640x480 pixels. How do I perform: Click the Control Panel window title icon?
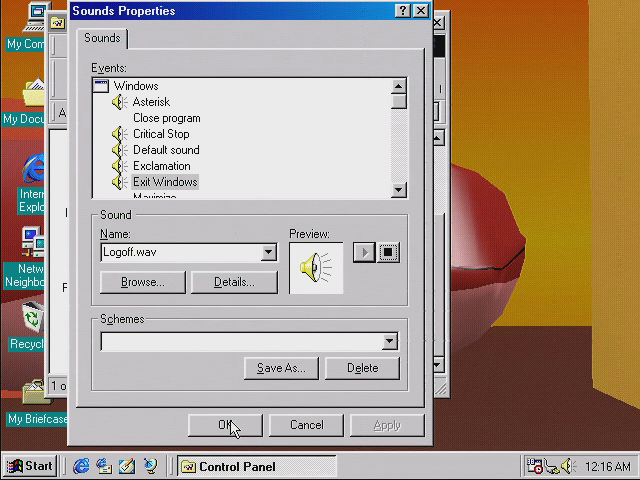click(58, 22)
